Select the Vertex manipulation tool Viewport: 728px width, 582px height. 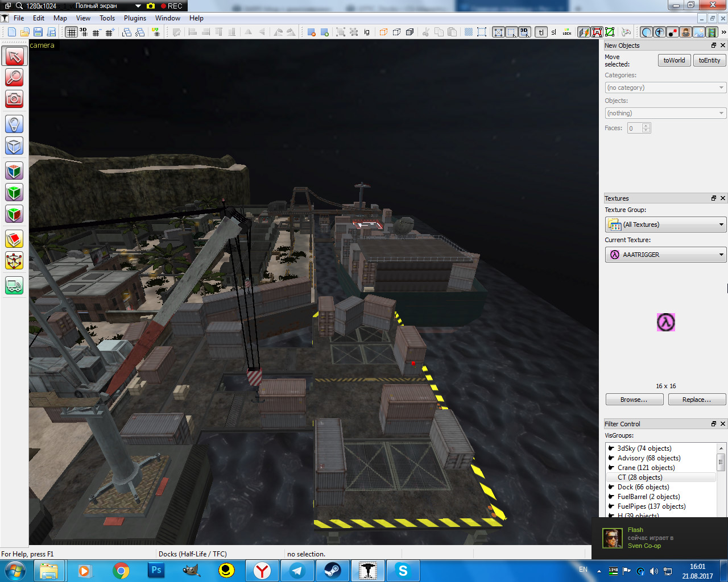(14, 261)
